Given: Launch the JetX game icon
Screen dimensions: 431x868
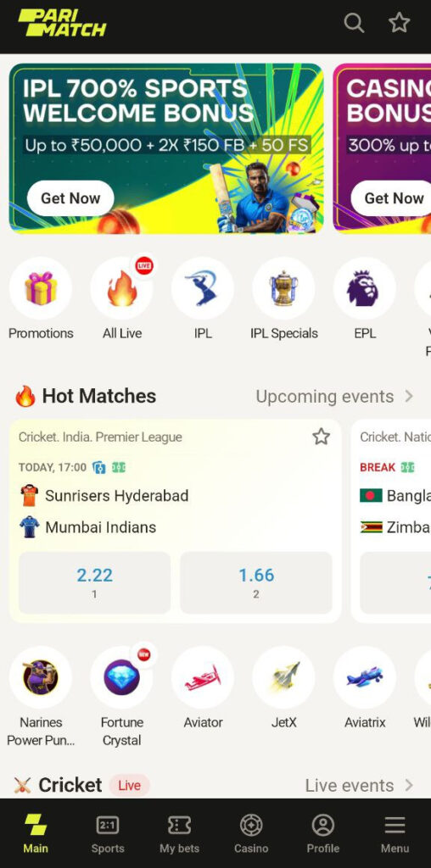Looking at the screenshot, I should click(283, 677).
